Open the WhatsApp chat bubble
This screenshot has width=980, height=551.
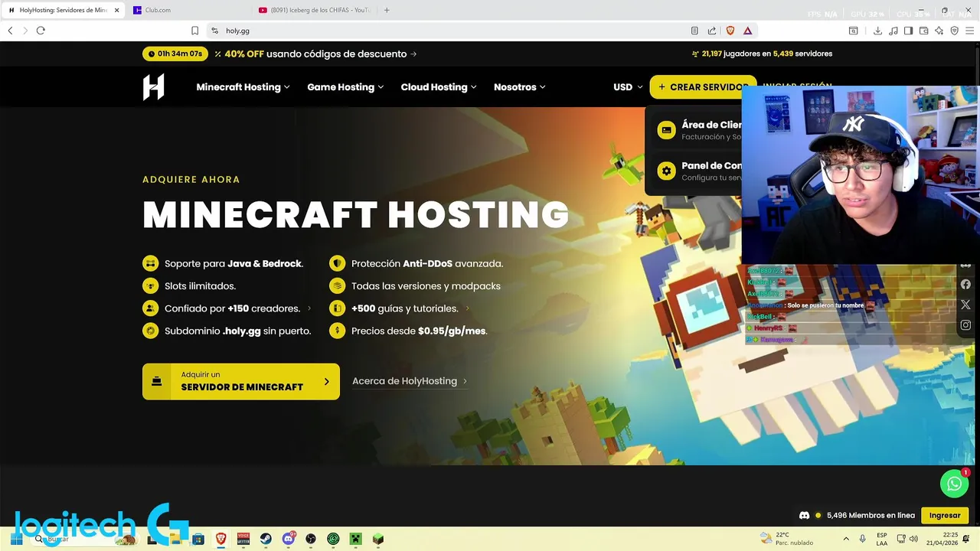[954, 484]
